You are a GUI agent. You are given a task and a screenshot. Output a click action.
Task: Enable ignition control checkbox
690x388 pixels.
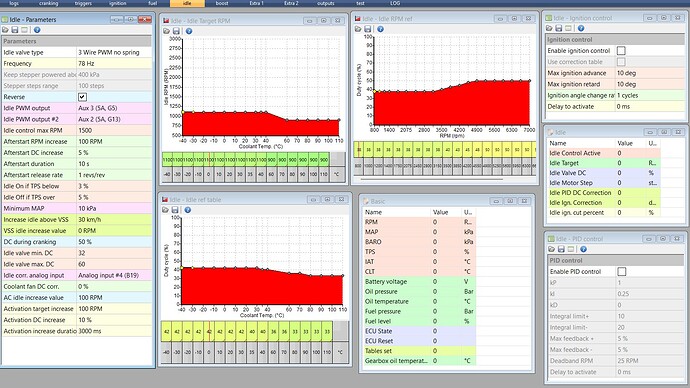pyautogui.click(x=621, y=51)
